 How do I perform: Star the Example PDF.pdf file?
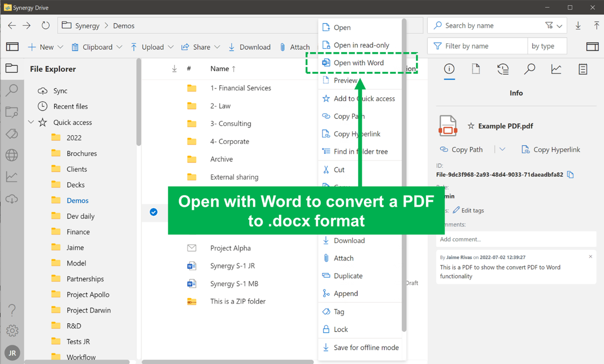471,126
